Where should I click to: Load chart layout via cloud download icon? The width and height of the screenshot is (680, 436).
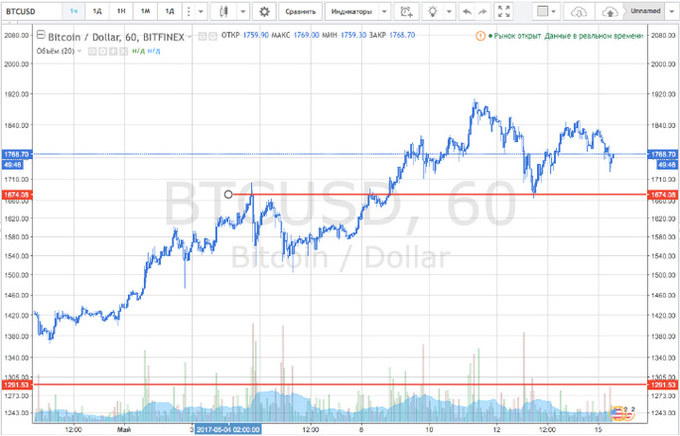(578, 11)
